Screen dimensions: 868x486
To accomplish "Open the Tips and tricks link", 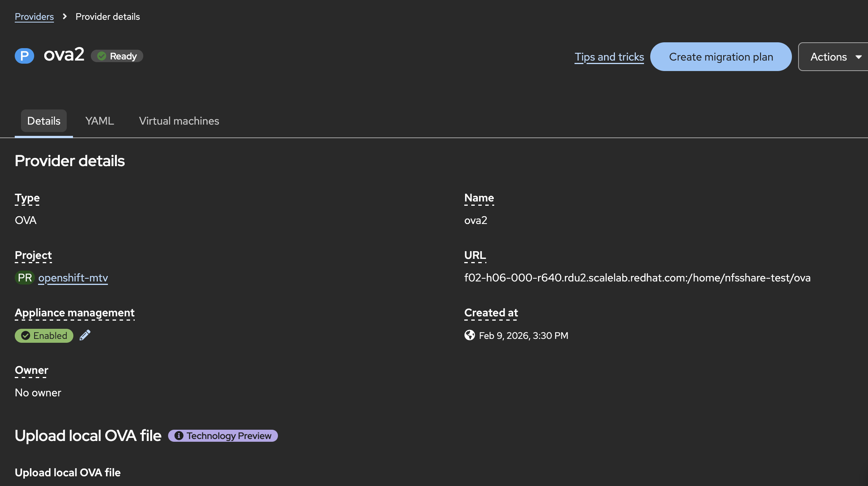I will [609, 57].
